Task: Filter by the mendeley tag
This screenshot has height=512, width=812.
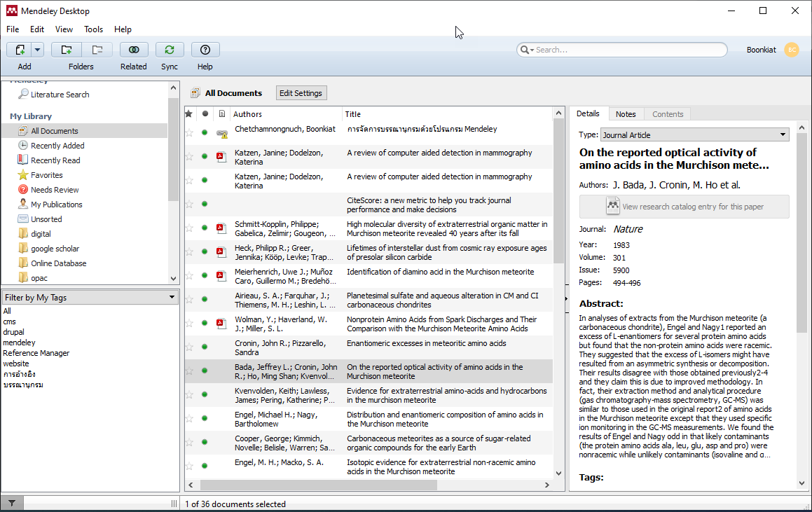Action: [x=19, y=343]
